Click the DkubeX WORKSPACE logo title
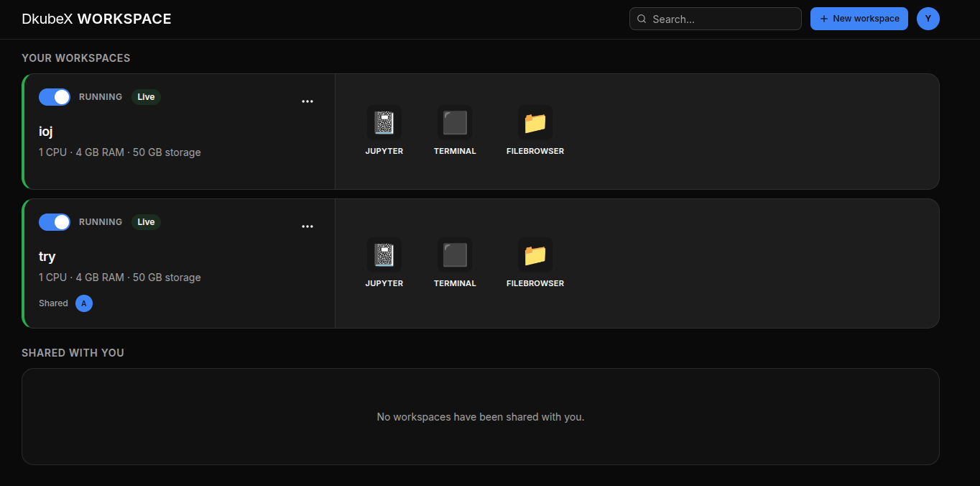 tap(97, 19)
